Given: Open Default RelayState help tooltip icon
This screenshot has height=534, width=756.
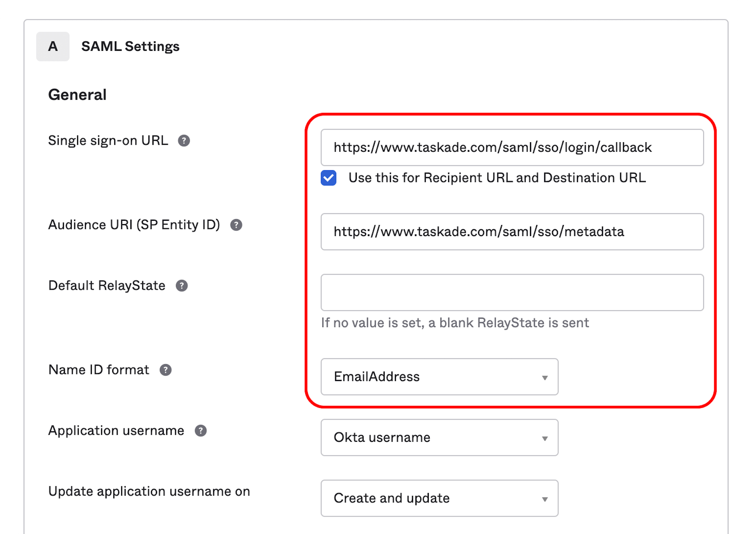Looking at the screenshot, I should coord(182,286).
